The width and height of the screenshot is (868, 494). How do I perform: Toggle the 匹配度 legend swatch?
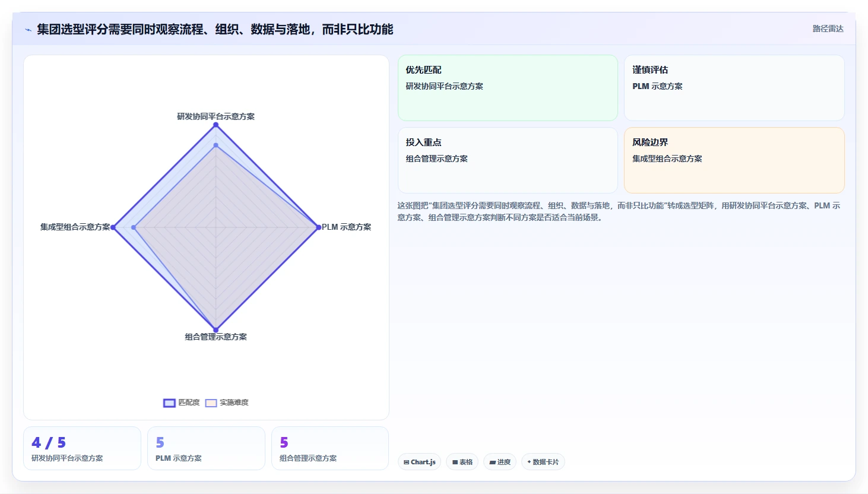[x=169, y=403]
